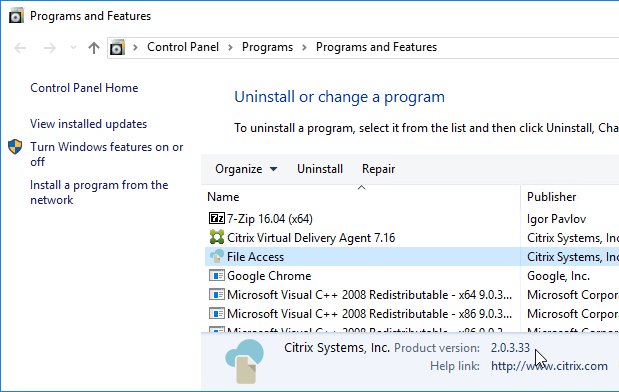Image resolution: width=619 pixels, height=392 pixels.
Task: Click Repair in the toolbar
Action: click(x=378, y=169)
